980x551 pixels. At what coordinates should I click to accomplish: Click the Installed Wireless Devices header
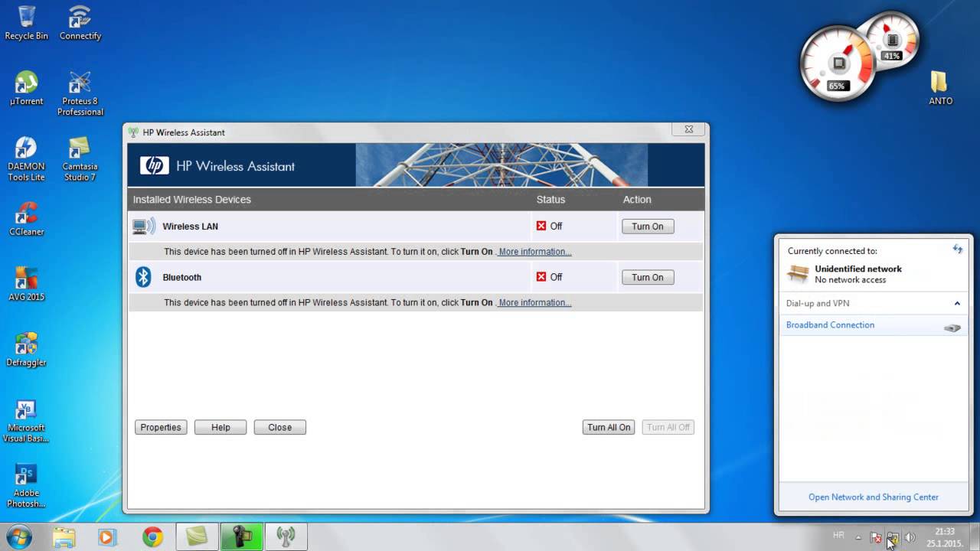pos(192,200)
